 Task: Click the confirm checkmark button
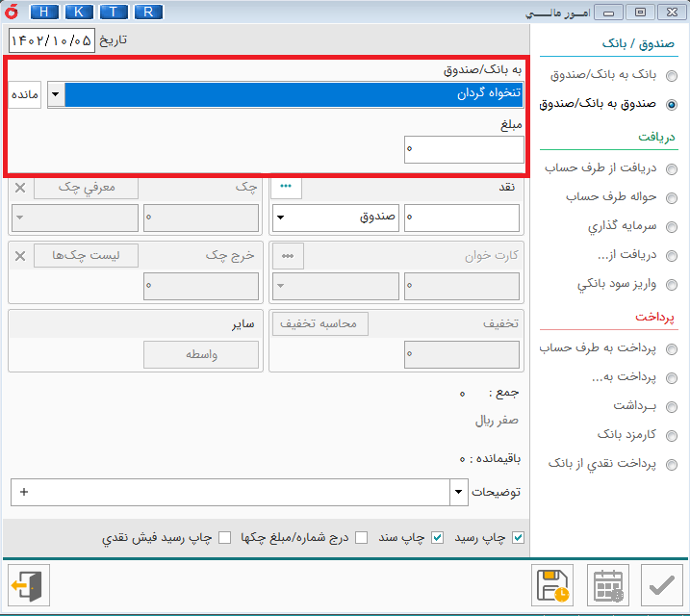point(662,585)
